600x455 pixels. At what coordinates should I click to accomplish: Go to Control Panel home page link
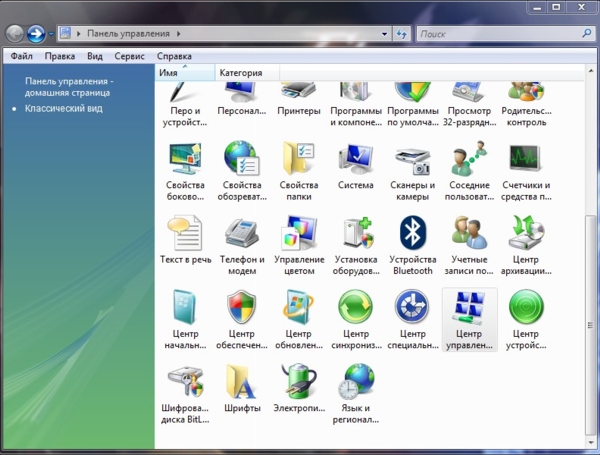pyautogui.click(x=68, y=87)
